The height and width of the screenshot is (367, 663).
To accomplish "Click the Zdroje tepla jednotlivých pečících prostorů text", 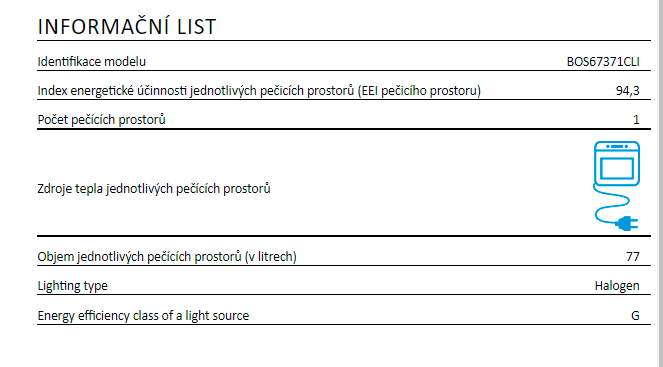I will coord(154,189).
